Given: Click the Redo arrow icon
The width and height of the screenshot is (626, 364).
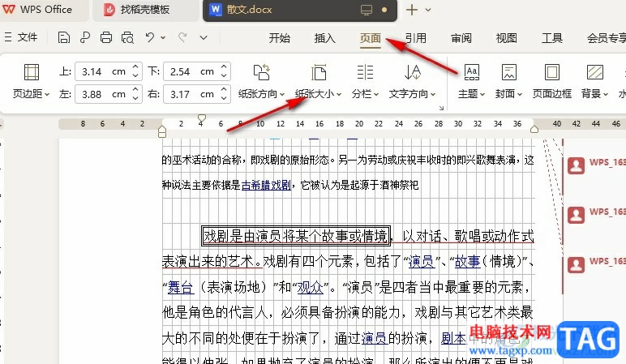Looking at the screenshot, I should pos(182,37).
